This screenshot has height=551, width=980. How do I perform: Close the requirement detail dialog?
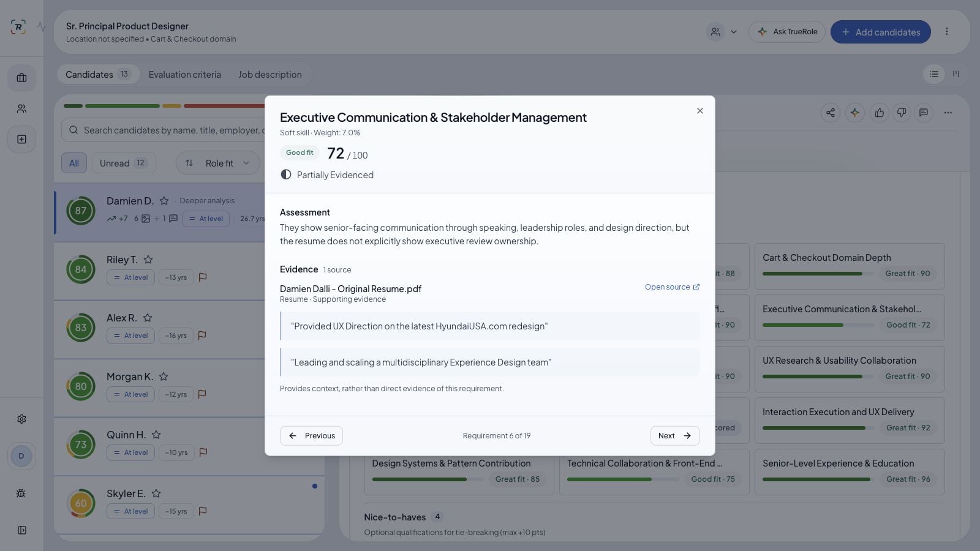[699, 111]
